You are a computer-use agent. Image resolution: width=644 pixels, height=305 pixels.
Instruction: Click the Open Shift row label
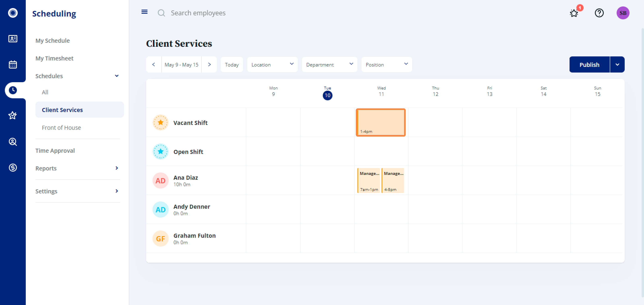coord(188,152)
